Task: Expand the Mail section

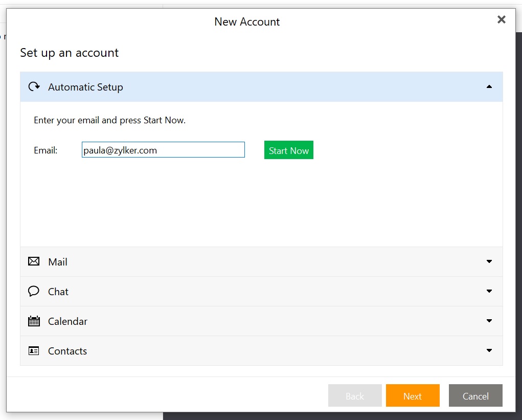Action: [x=488, y=261]
